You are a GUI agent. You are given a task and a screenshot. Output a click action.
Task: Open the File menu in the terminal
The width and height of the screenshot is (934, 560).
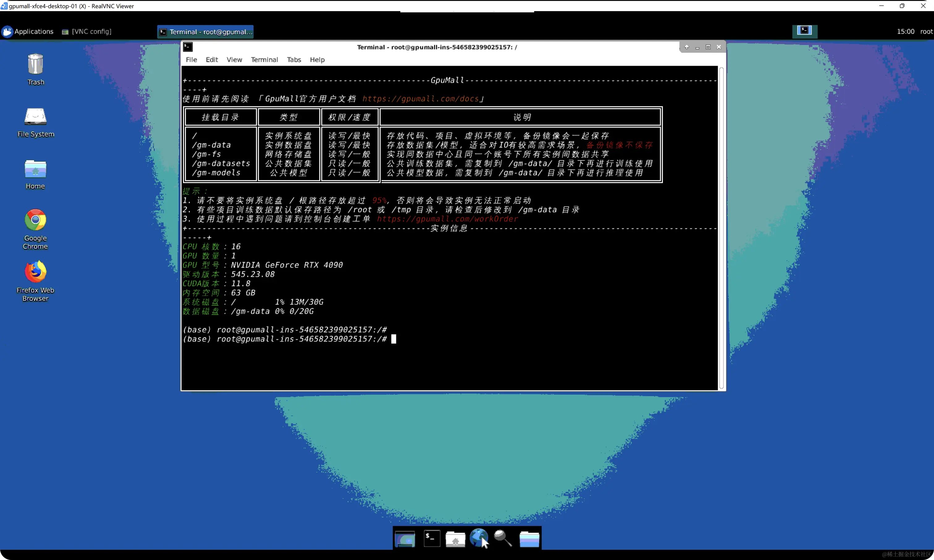pos(191,60)
